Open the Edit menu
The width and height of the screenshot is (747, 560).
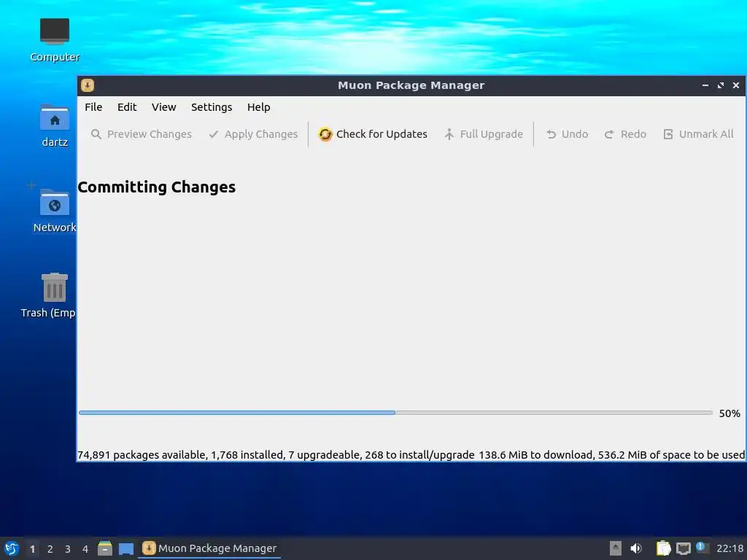click(127, 107)
